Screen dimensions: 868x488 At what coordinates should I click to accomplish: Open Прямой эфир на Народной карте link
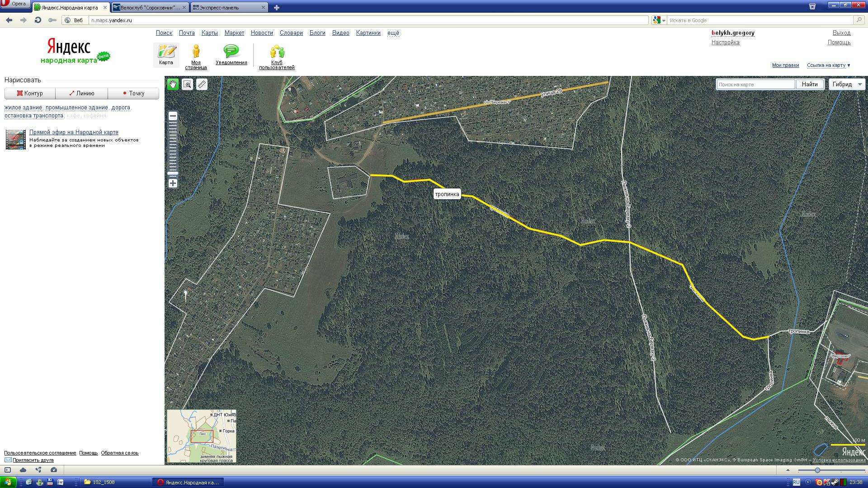74,132
